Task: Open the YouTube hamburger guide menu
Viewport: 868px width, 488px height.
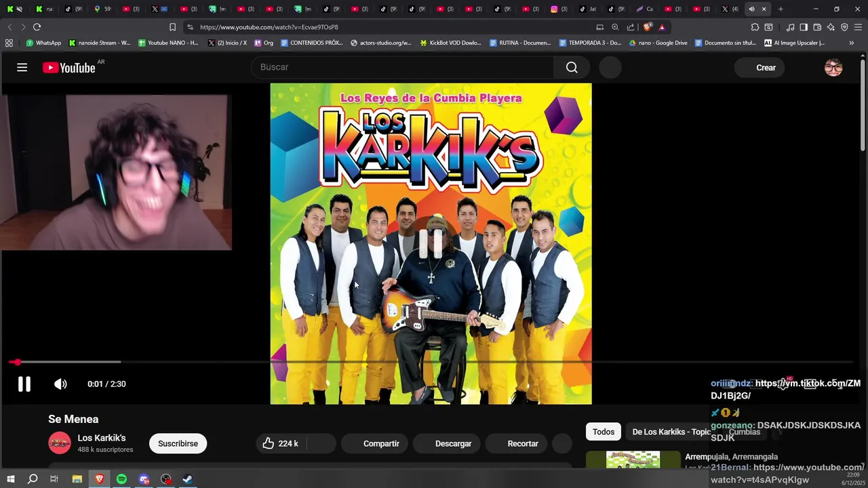Action: point(22,67)
